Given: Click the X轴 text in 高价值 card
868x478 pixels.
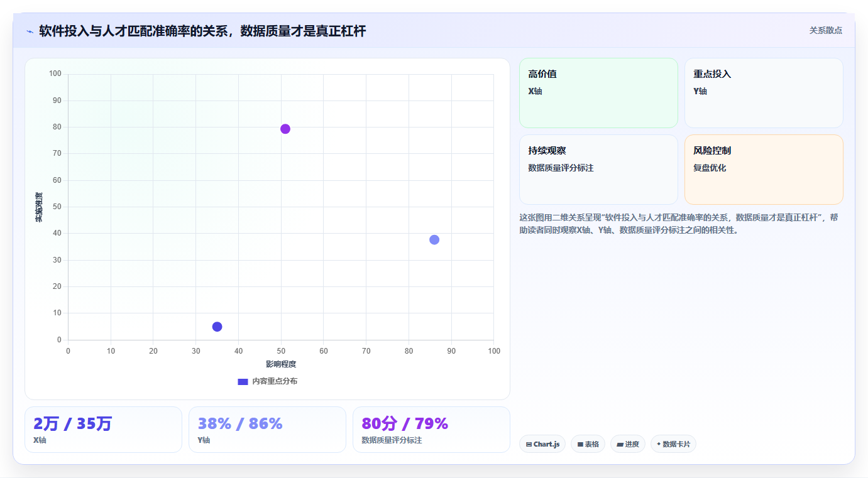Looking at the screenshot, I should [535, 92].
